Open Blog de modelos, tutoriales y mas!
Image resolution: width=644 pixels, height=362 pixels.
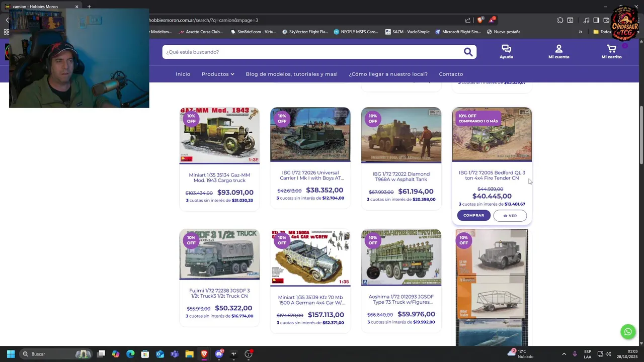coord(291,74)
